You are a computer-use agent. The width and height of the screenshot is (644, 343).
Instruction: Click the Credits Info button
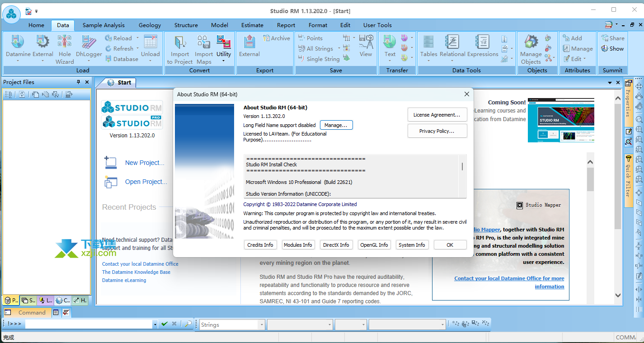[260, 245]
